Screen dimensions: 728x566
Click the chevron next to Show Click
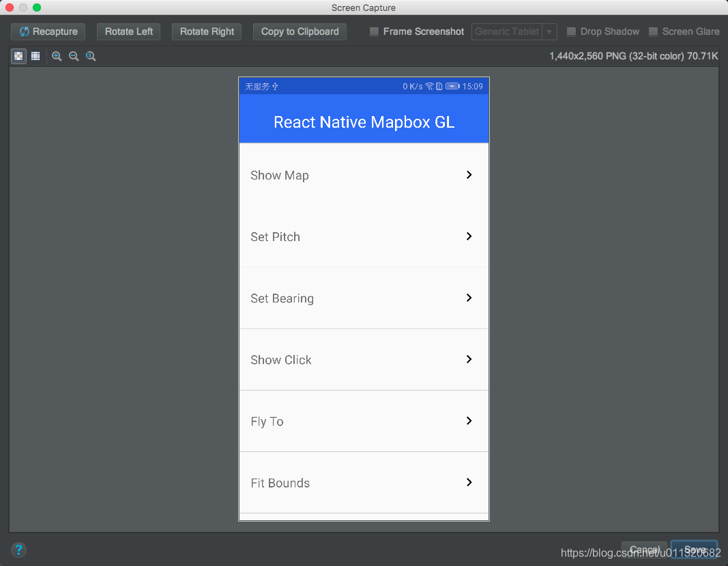point(469,358)
